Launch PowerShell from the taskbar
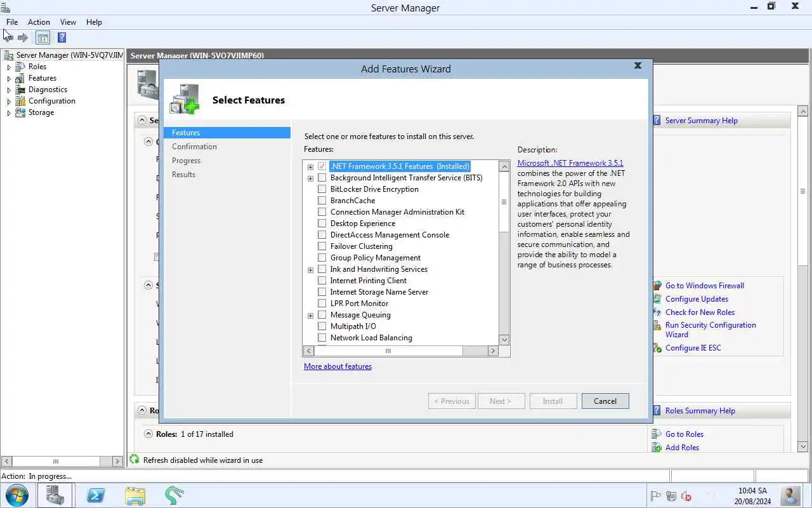The image size is (812, 508). coord(96,495)
